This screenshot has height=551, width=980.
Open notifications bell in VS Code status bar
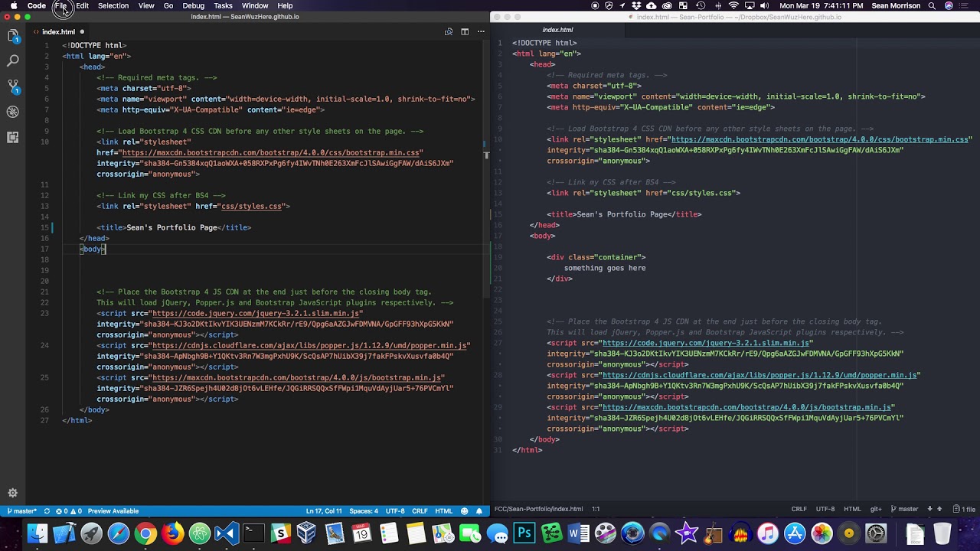point(479,511)
